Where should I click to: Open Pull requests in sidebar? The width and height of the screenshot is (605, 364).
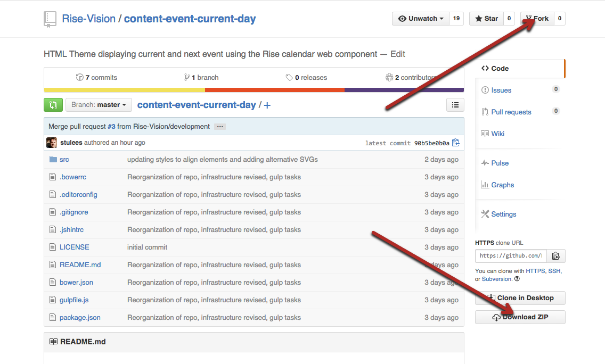[511, 112]
